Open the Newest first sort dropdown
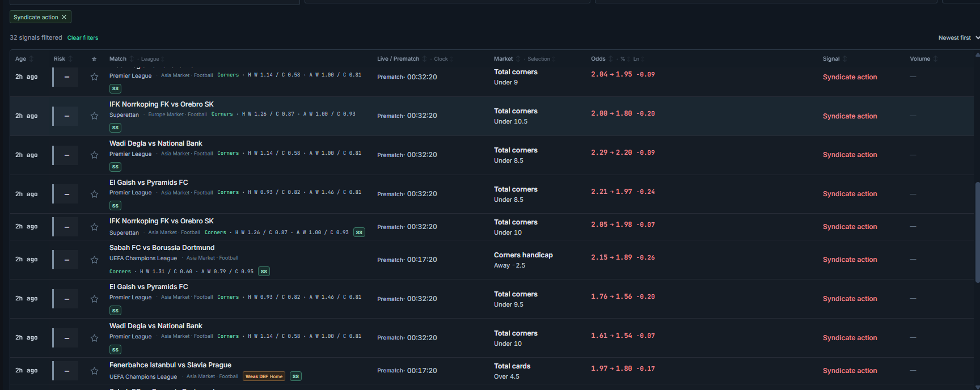The height and width of the screenshot is (390, 980). point(958,38)
